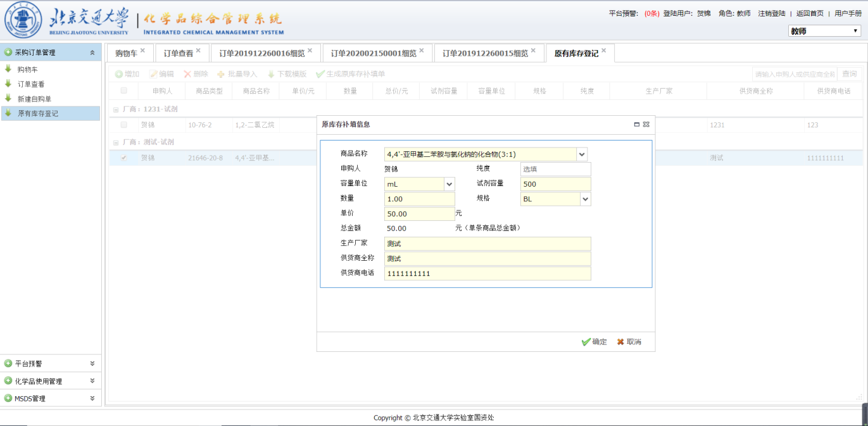Click the 取消 cancel cross icon
This screenshot has height=426, width=868.
(620, 342)
